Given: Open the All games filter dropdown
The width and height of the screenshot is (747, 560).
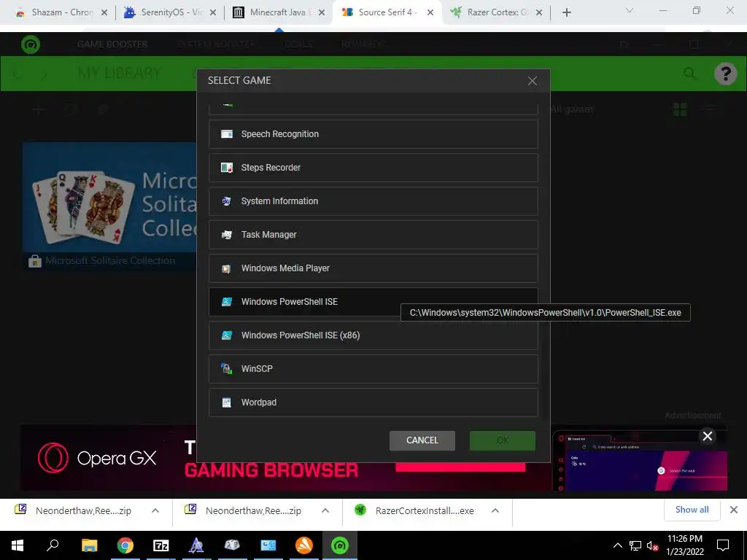Looking at the screenshot, I should (572, 109).
